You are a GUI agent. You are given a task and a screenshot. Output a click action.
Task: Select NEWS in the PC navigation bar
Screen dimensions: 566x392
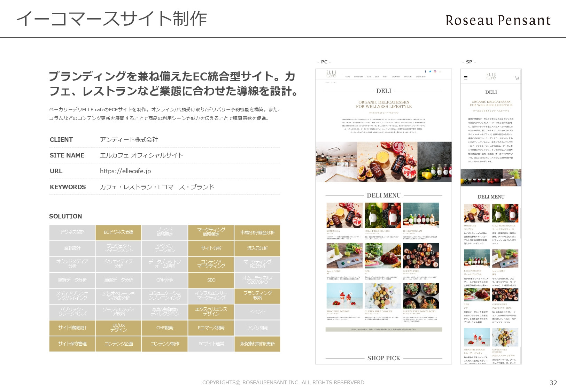coord(348,77)
